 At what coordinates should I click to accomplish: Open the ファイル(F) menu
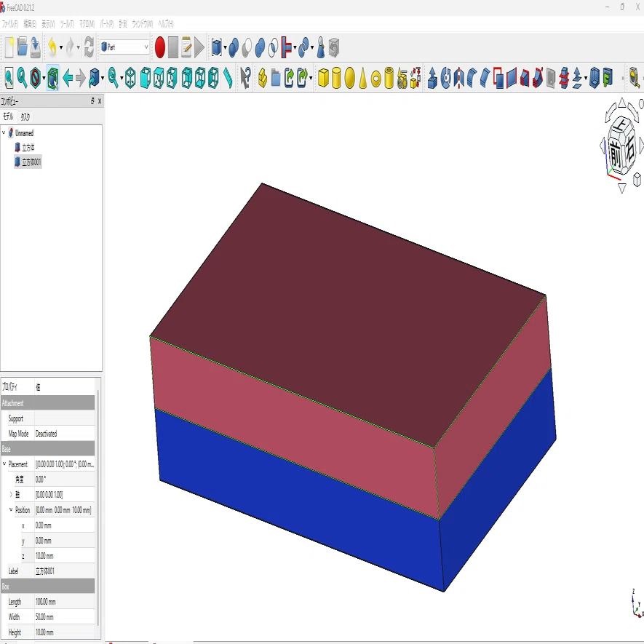(10, 24)
